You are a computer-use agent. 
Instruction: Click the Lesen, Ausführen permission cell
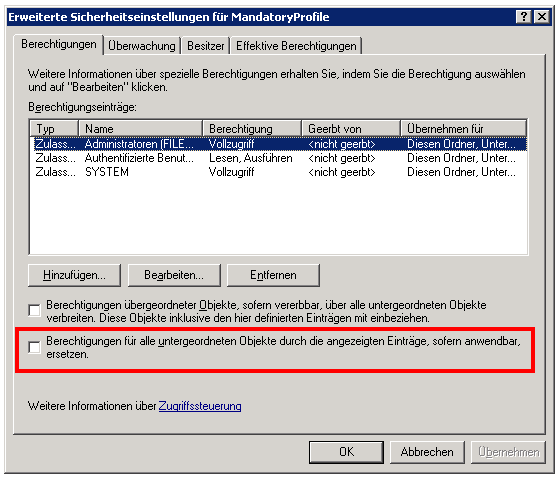tap(251, 158)
